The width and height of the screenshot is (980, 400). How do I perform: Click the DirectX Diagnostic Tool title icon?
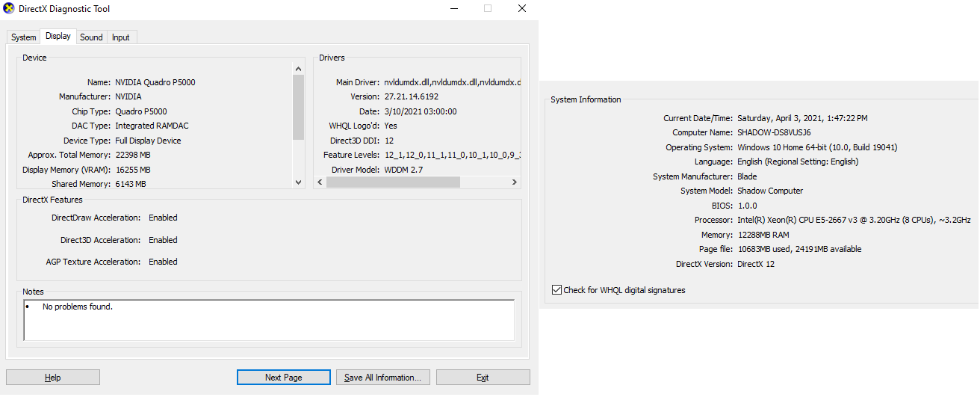pos(9,9)
